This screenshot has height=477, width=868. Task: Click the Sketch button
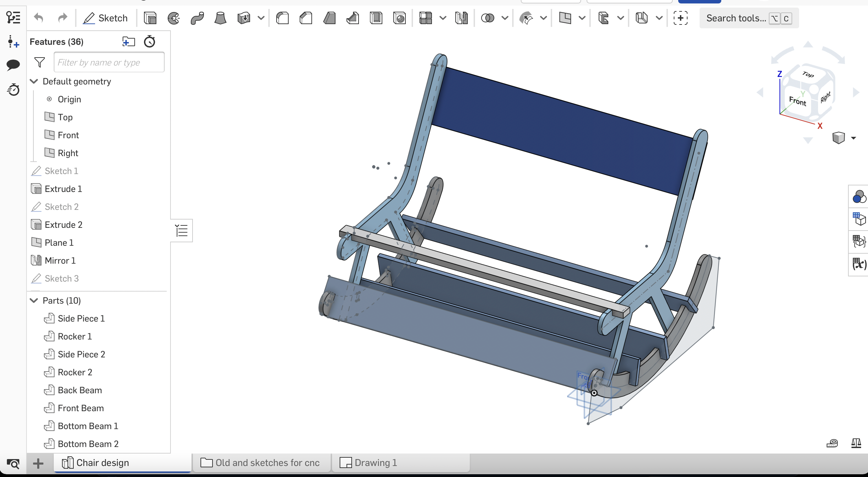coord(105,18)
